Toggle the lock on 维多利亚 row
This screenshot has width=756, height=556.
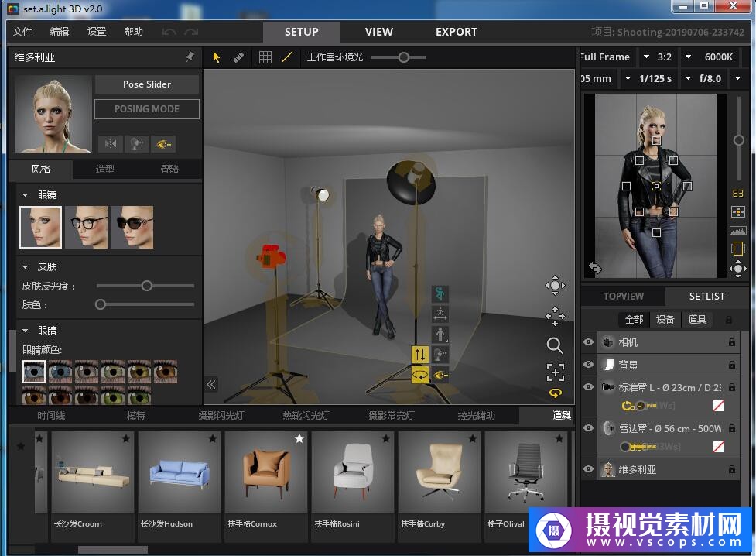point(732,469)
